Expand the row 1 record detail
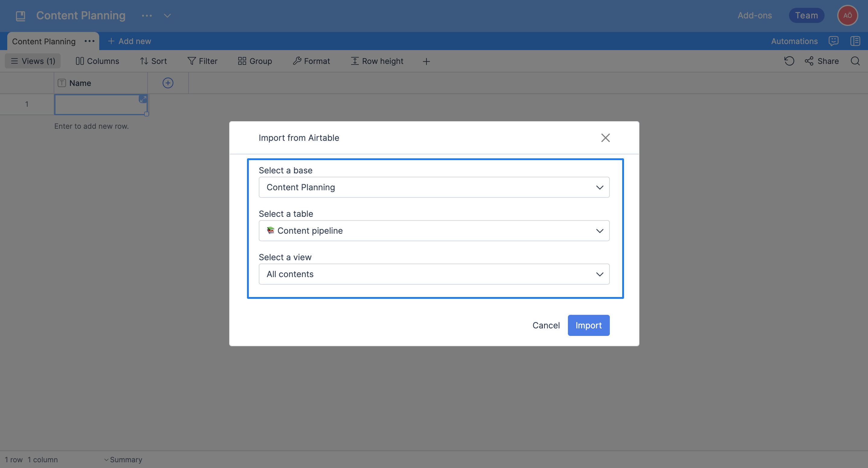868x468 pixels. point(143,99)
